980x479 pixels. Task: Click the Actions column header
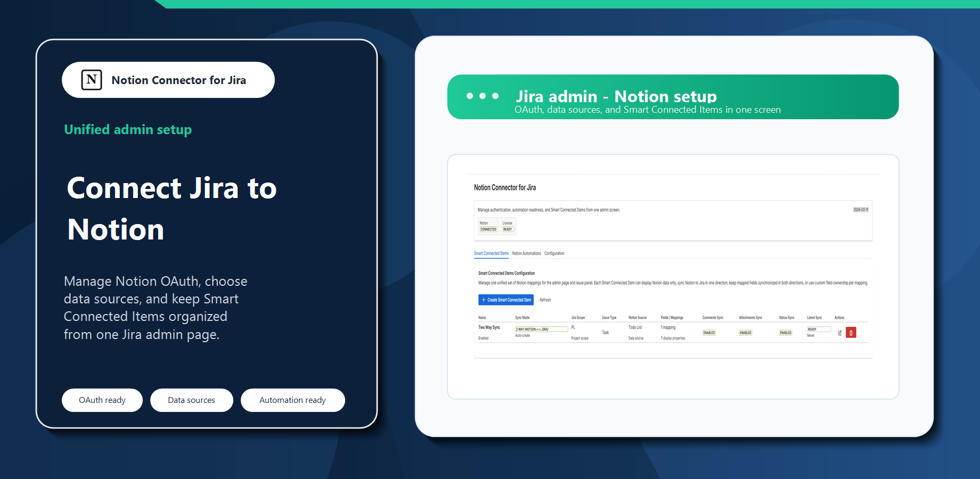839,318
